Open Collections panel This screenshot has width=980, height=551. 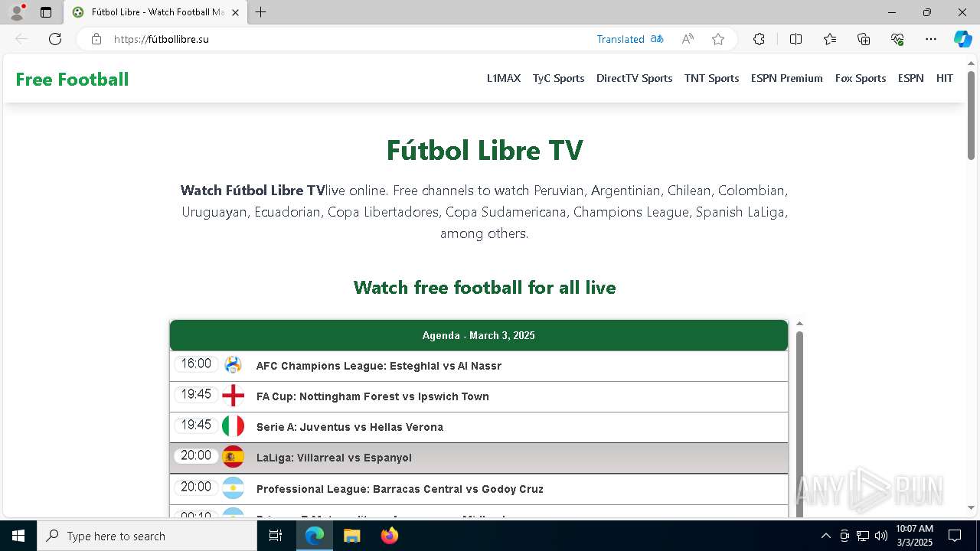(x=864, y=39)
